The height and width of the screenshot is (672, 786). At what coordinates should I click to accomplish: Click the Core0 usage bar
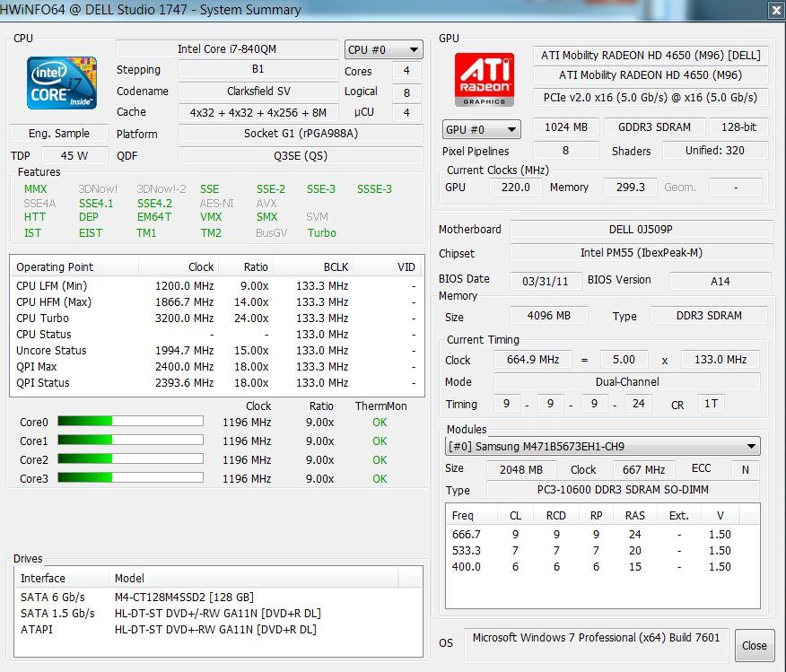click(130, 422)
